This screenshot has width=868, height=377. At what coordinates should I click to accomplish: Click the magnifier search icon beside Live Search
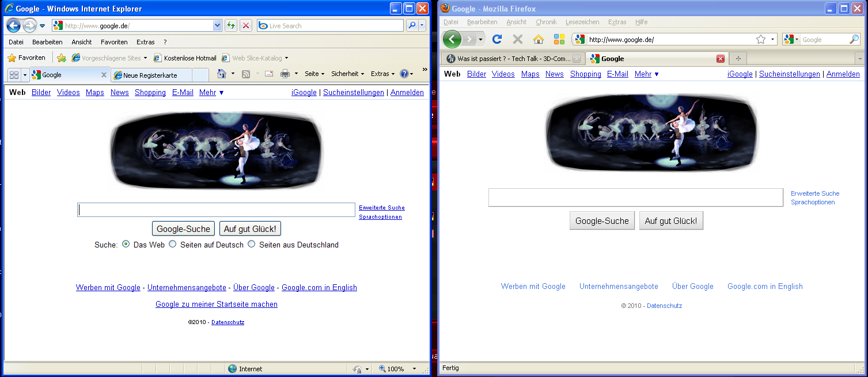click(412, 25)
